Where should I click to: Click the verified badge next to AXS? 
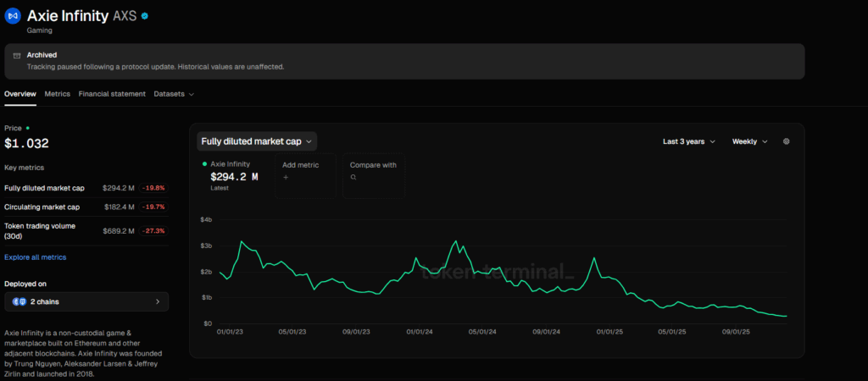[145, 17]
